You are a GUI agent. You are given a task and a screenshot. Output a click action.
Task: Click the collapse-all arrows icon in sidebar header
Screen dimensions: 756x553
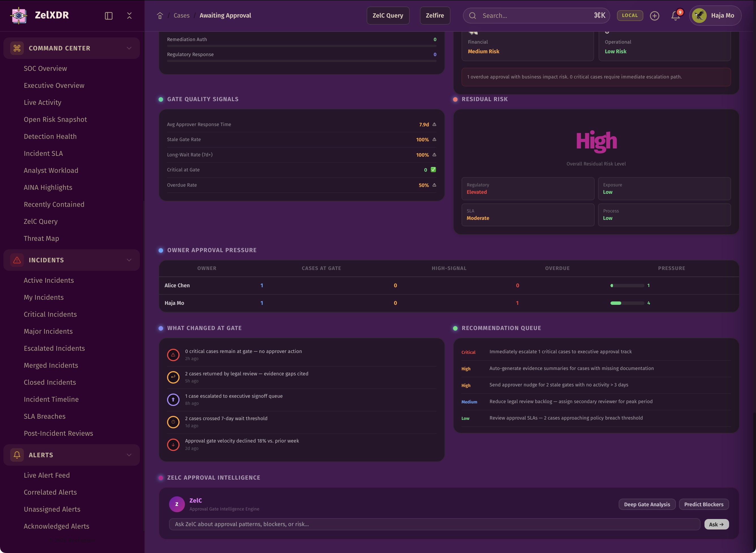coord(129,16)
